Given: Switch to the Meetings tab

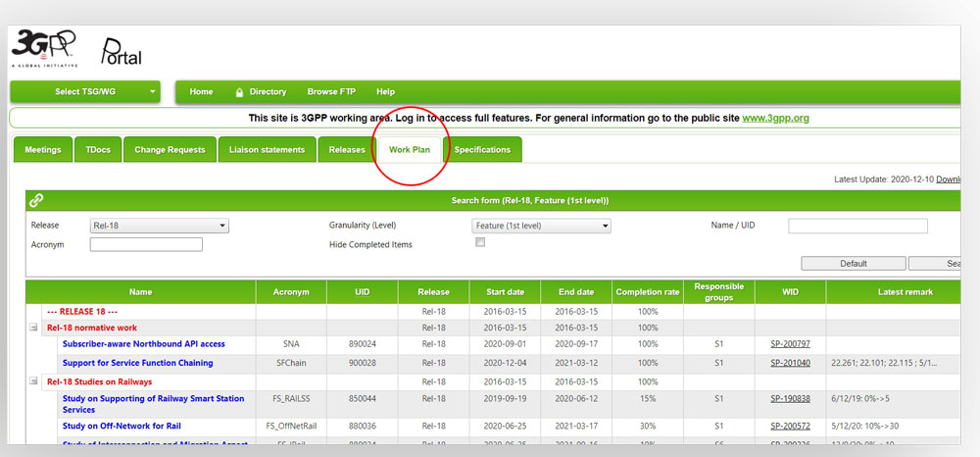Looking at the screenshot, I should 43,150.
